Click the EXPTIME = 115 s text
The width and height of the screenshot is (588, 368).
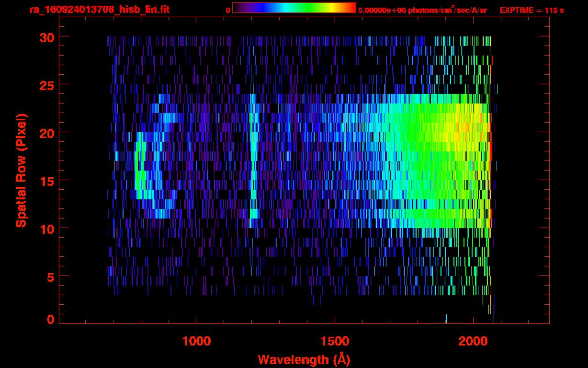[x=531, y=10]
